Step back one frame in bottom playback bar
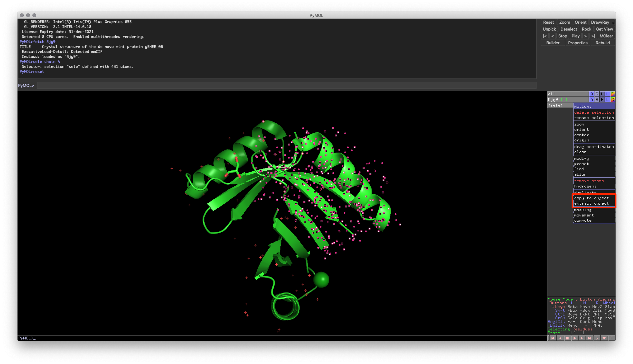This screenshot has width=633, height=364. pos(560,338)
